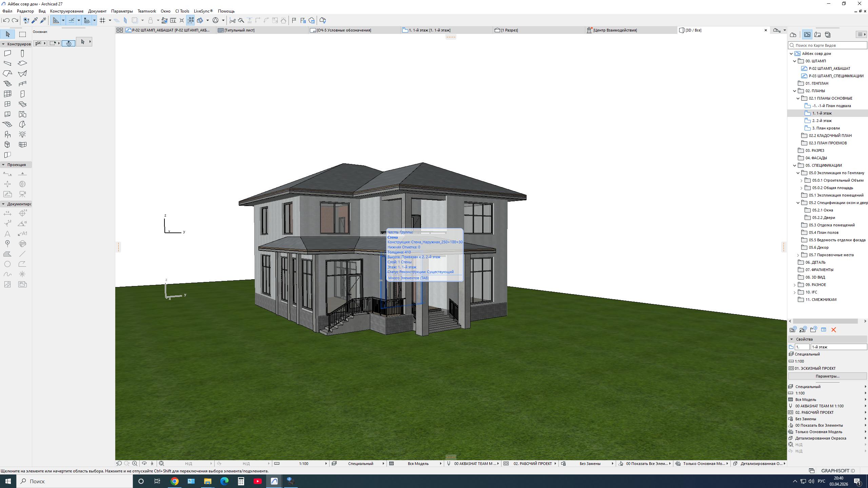Choose the Marquee selection tool
The width and height of the screenshot is (868, 488).
pyautogui.click(x=22, y=34)
